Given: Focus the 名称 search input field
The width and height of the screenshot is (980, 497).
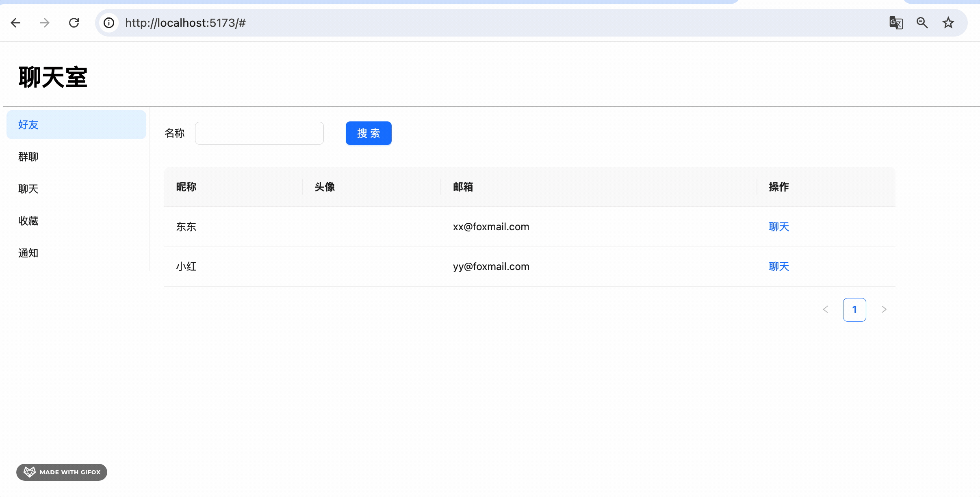Looking at the screenshot, I should click(x=259, y=133).
